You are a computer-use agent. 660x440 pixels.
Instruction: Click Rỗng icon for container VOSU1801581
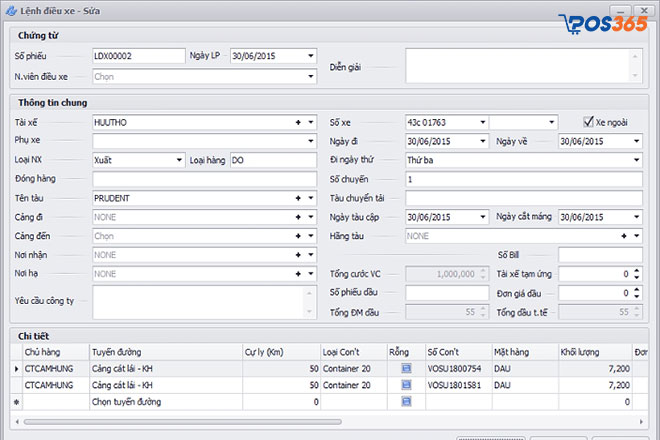click(406, 385)
